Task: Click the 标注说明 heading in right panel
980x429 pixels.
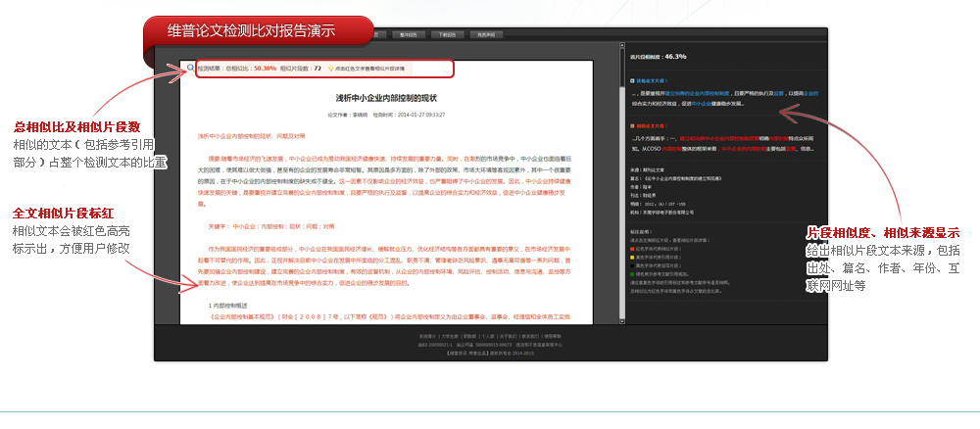Action: coord(641,232)
